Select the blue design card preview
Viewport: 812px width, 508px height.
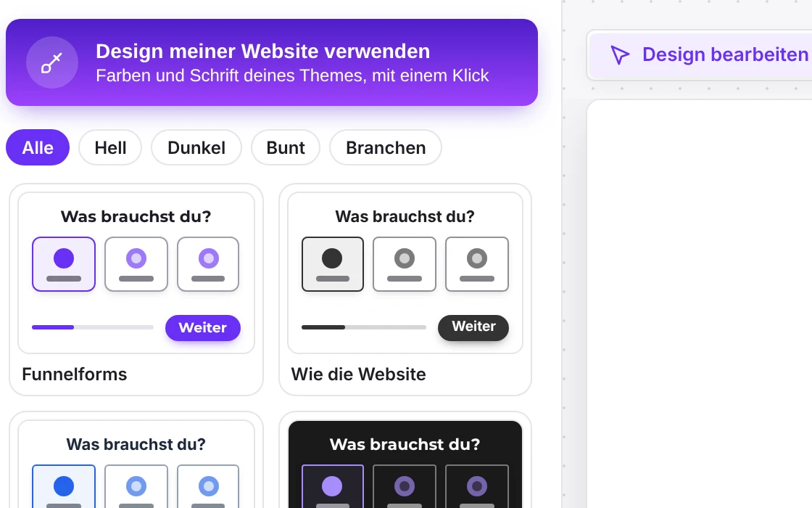[136, 464]
